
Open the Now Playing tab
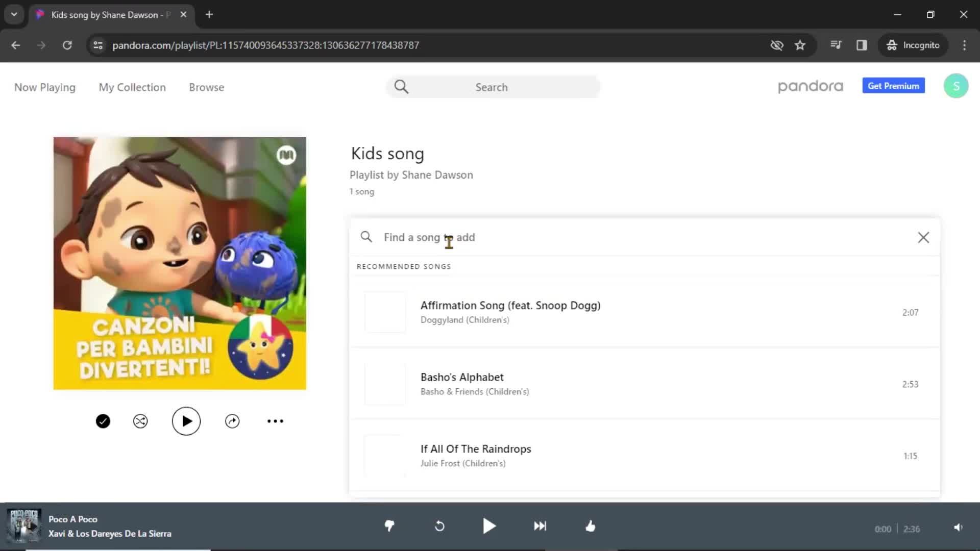click(45, 88)
